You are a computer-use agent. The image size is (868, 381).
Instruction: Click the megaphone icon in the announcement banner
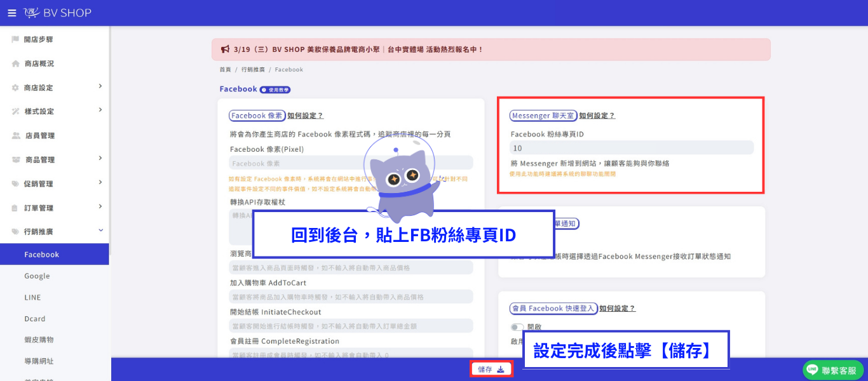pos(225,49)
